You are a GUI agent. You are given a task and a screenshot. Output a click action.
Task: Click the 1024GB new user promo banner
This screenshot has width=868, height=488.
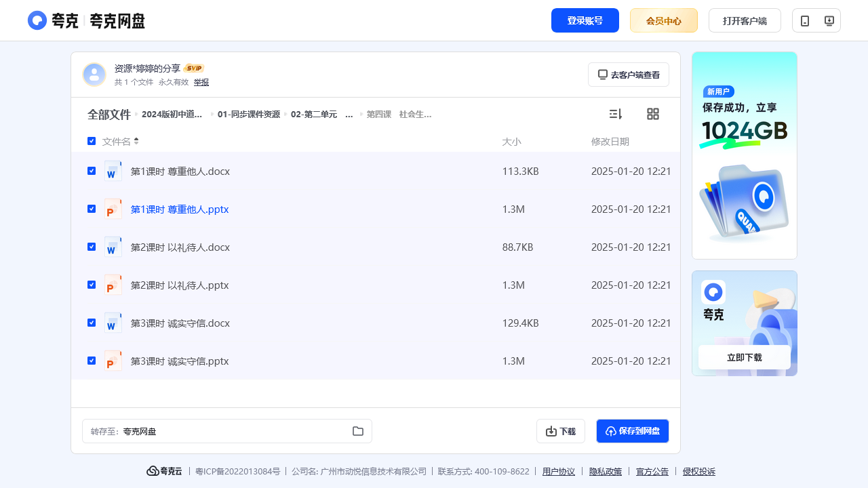[x=745, y=155]
